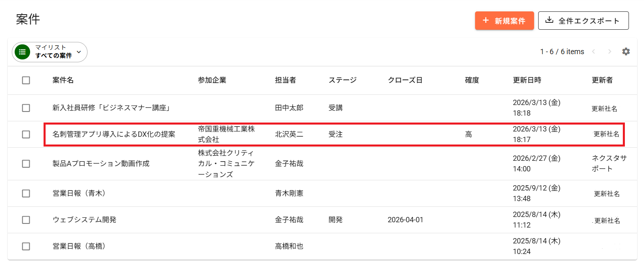Tick the 営業日報（高橋） row checkbox

point(26,246)
